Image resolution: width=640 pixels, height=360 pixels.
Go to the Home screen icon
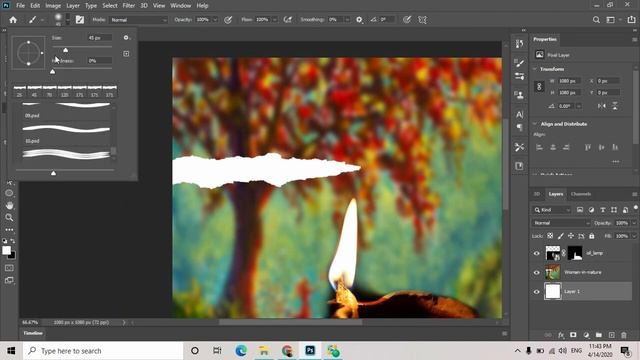13,20
